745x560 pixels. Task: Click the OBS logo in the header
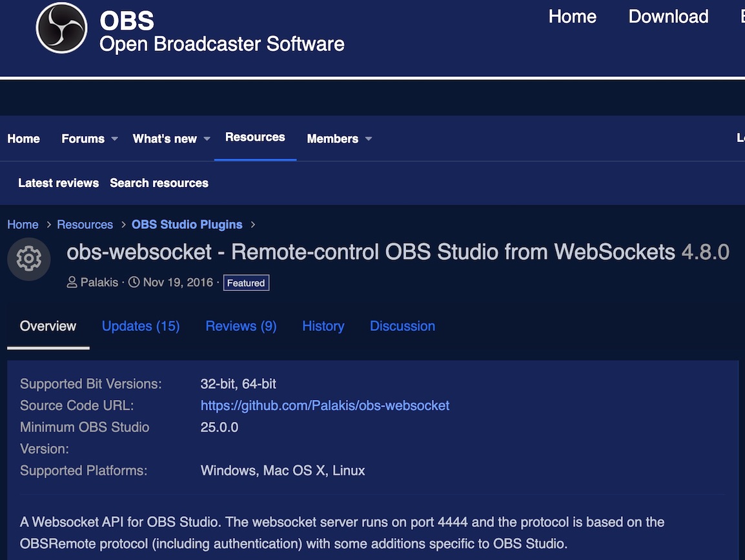[x=61, y=28]
